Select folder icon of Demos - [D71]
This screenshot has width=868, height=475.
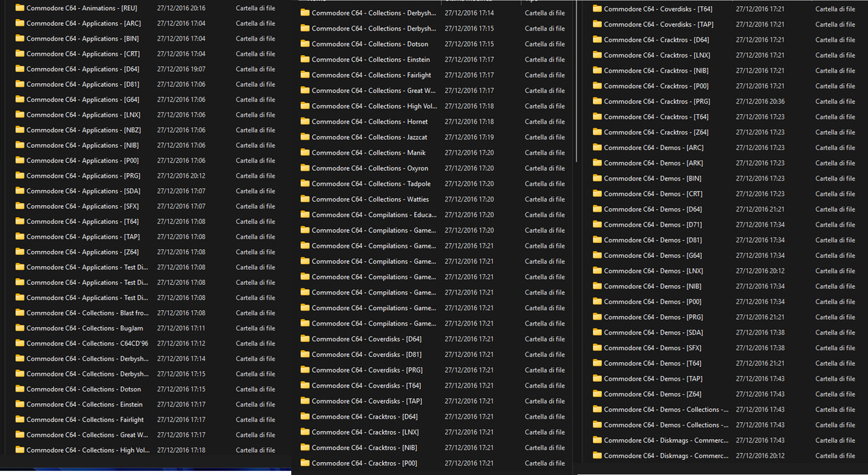[597, 225]
